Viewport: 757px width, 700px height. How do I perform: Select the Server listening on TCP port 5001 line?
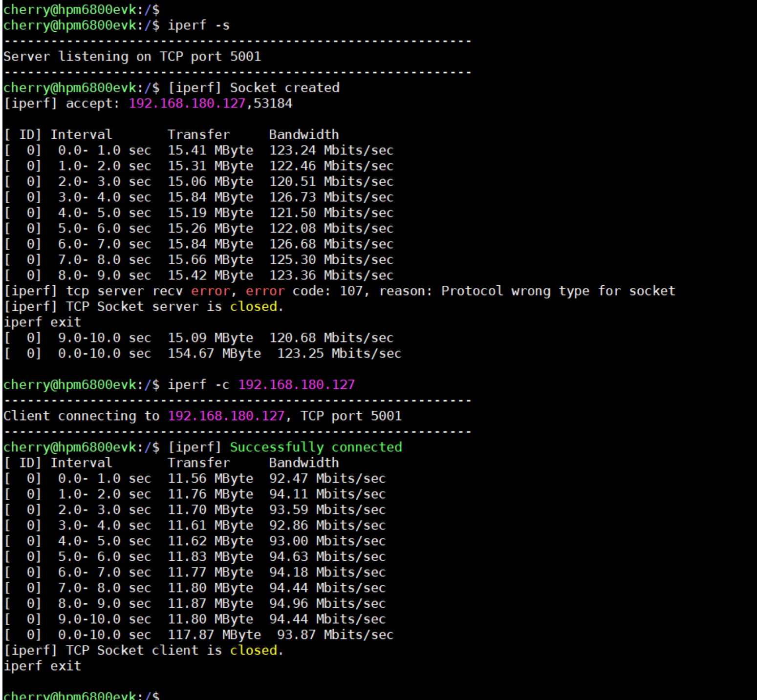point(132,56)
